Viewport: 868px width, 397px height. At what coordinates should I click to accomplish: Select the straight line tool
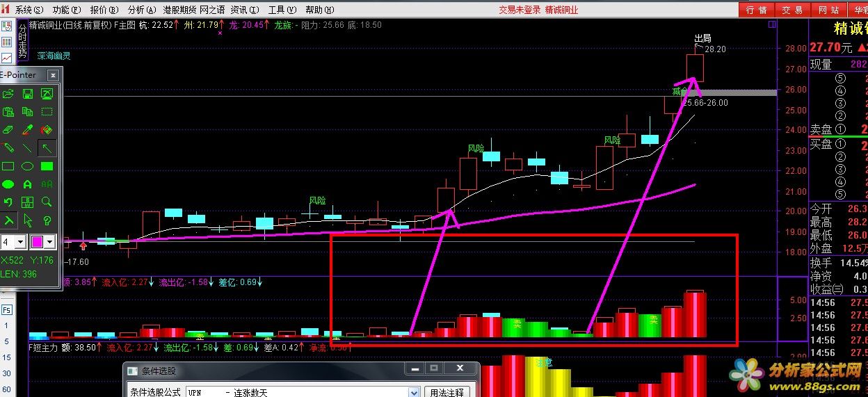(28, 148)
